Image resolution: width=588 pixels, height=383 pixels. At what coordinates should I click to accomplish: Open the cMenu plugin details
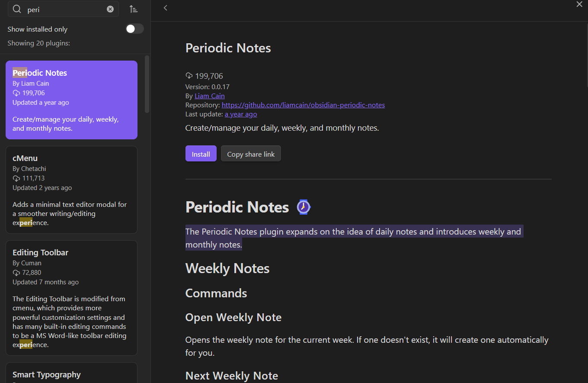point(71,190)
